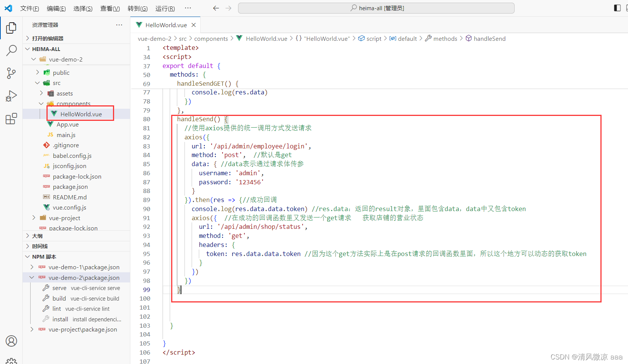Toggle primary sidebar layout icon
Screen dimensions: 628x364
[x=617, y=8]
